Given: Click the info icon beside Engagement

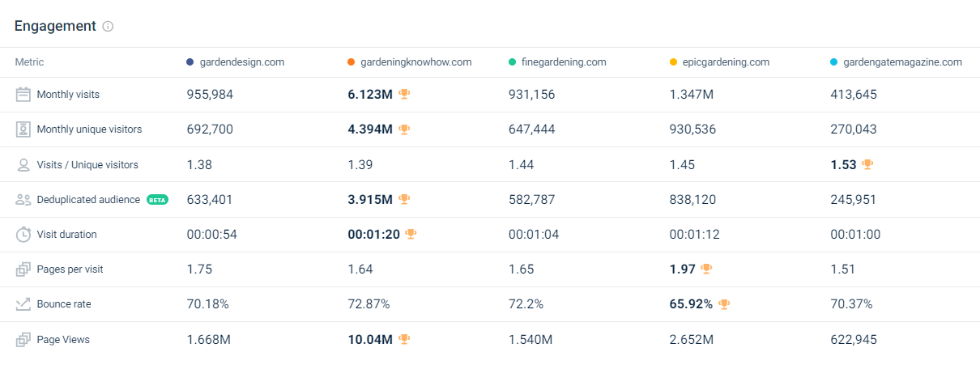Looking at the screenshot, I should coord(109,27).
